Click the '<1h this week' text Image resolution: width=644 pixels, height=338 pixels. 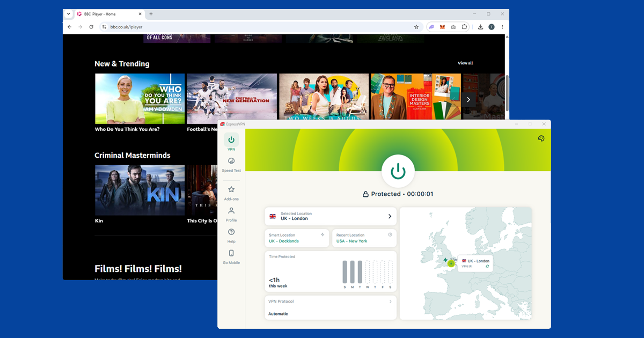278,283
